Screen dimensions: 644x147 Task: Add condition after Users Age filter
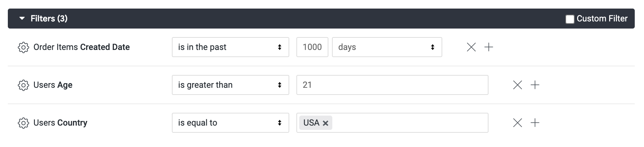[x=535, y=85]
